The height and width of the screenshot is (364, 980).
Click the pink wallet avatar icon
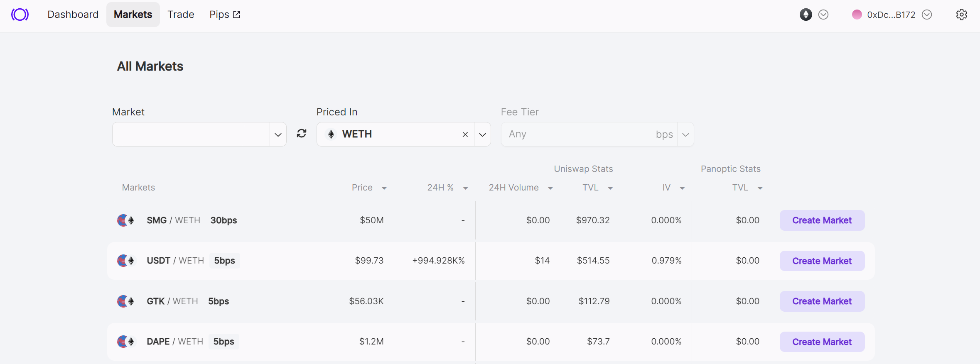pos(857,15)
